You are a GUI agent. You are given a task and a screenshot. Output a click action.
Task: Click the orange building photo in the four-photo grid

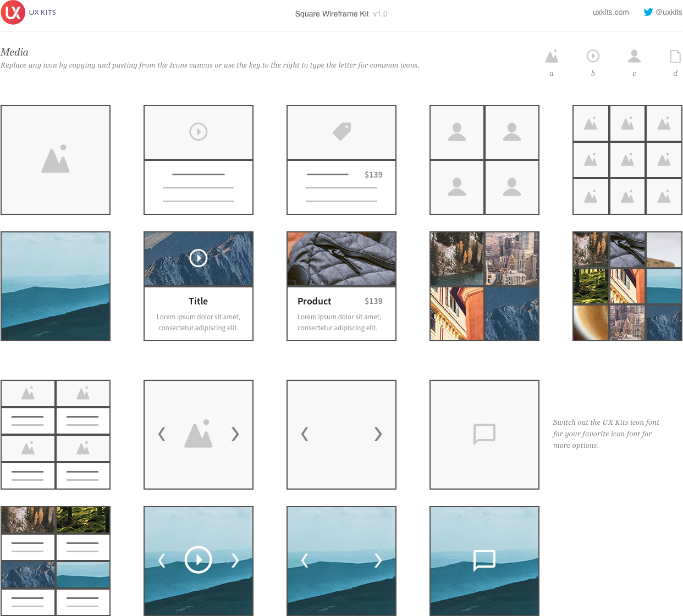pos(457,314)
